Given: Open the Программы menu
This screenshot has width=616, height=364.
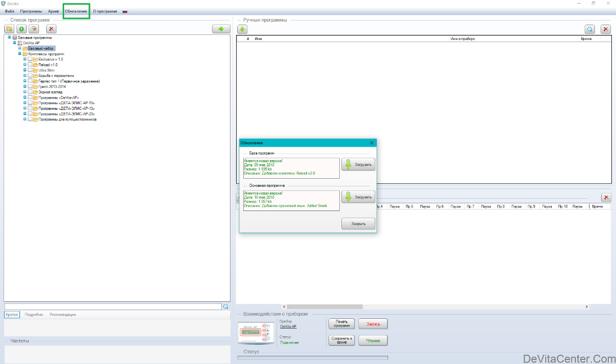Looking at the screenshot, I should [x=31, y=11].
